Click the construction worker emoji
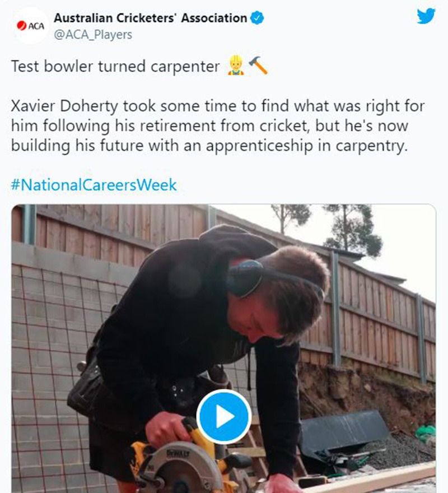448x493 pixels. coord(236,66)
